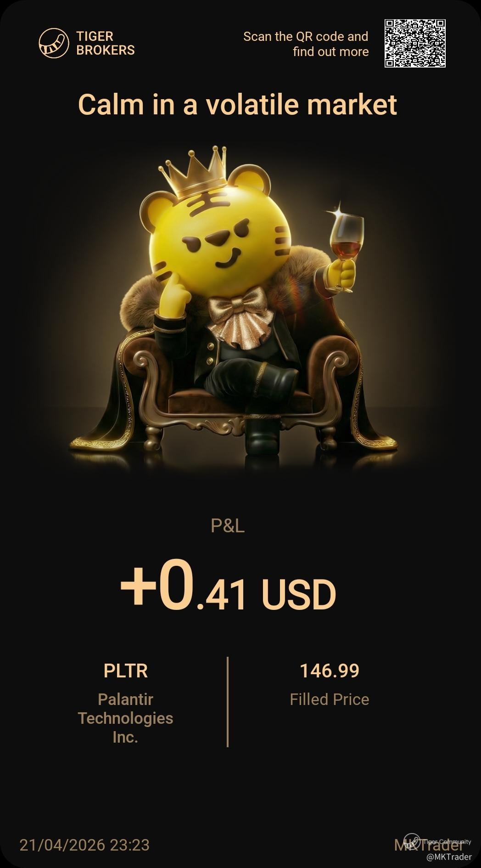Screen dimensions: 481x868
Task: Click the vertical divider between ticker and price
Action: (x=228, y=702)
